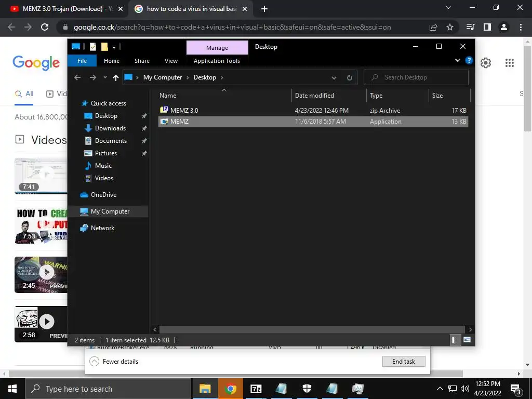Open the Application Tools ribbon tab
Screen dimensions: 532x399
click(x=217, y=61)
